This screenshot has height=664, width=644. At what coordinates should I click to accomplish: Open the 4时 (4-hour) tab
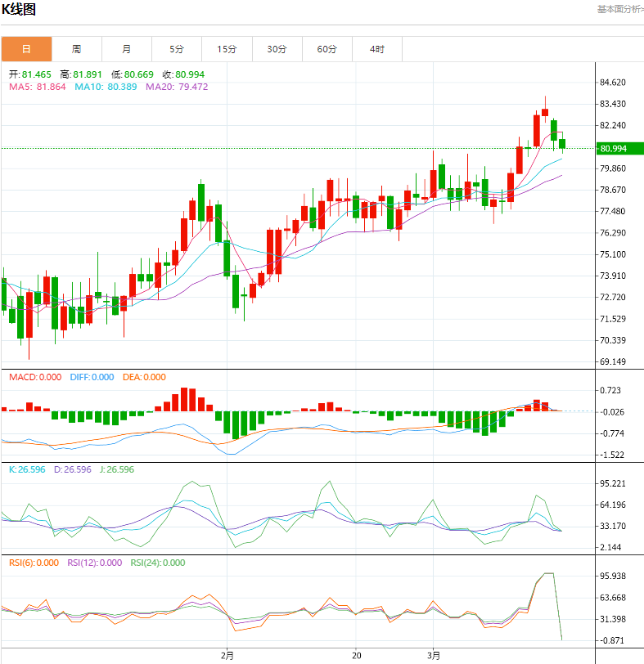(x=376, y=49)
